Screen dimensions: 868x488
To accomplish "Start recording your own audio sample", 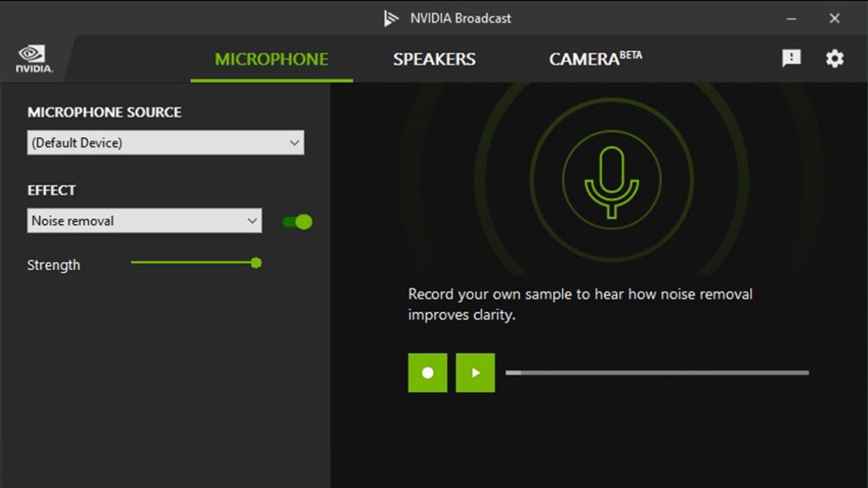I will 427,372.
